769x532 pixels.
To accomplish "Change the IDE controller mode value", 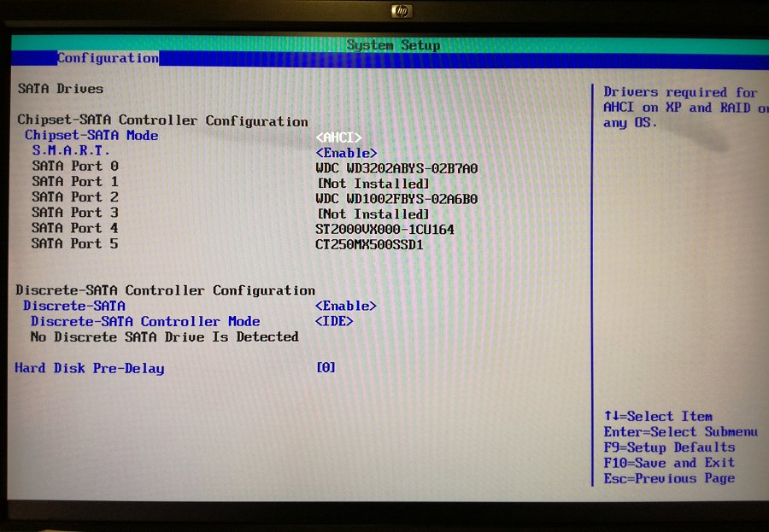I will coord(334,322).
